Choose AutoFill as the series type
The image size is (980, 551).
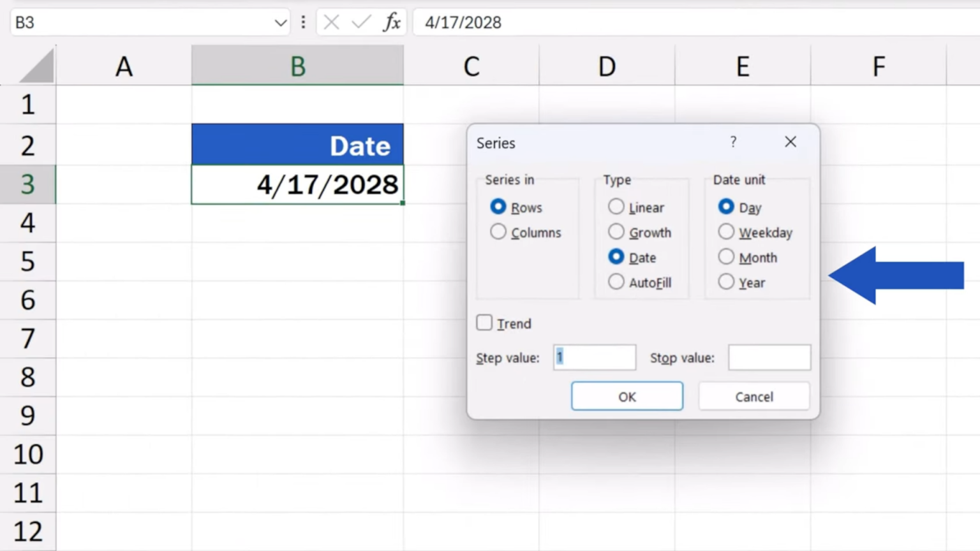tap(616, 281)
